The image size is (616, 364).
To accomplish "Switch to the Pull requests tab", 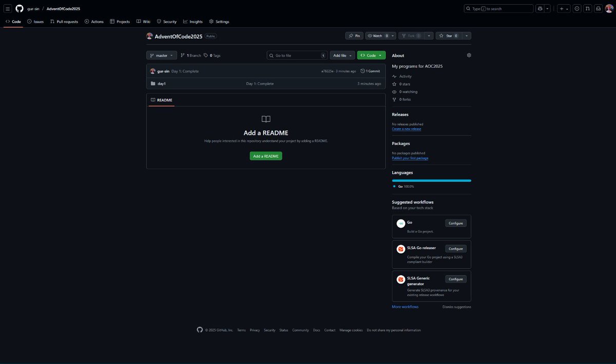I will coord(64,22).
